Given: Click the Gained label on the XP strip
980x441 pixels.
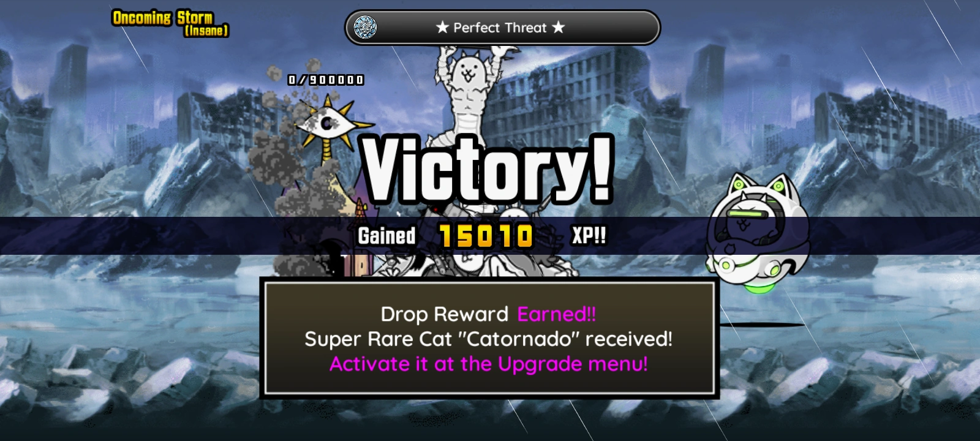Looking at the screenshot, I should [386, 236].
